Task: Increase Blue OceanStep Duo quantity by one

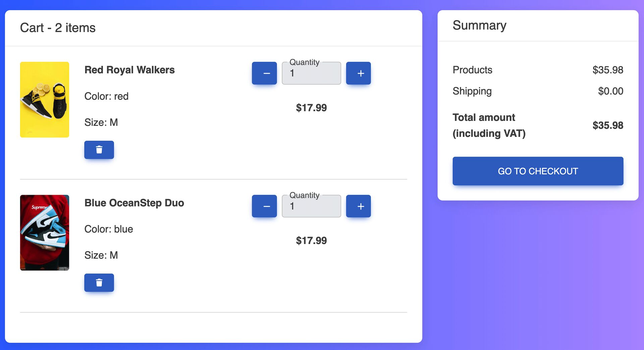Action: [358, 206]
